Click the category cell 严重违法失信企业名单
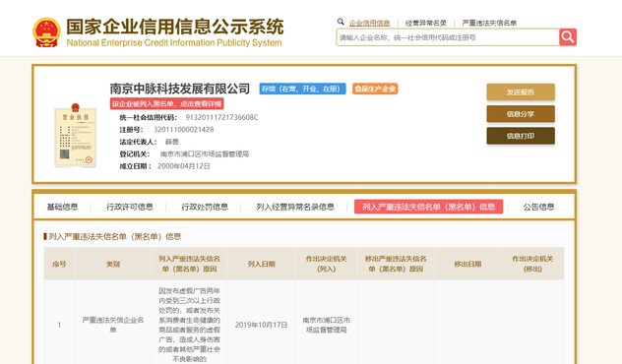Screen dimensions: 622x364 (x=113, y=325)
